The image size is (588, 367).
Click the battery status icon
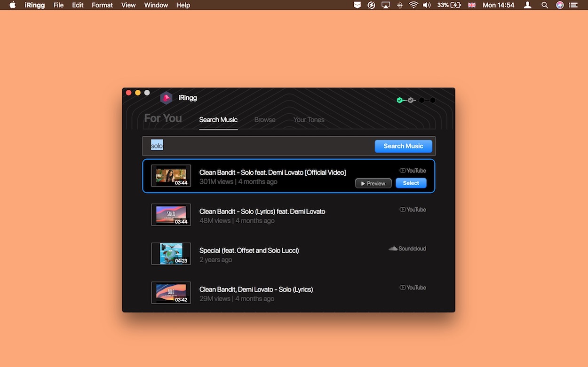(456, 5)
